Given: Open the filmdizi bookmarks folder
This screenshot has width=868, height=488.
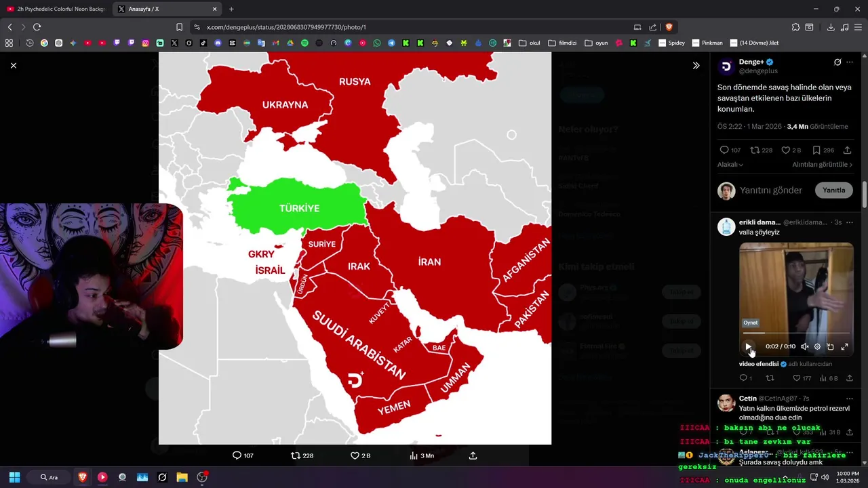Looking at the screenshot, I should coord(562,43).
